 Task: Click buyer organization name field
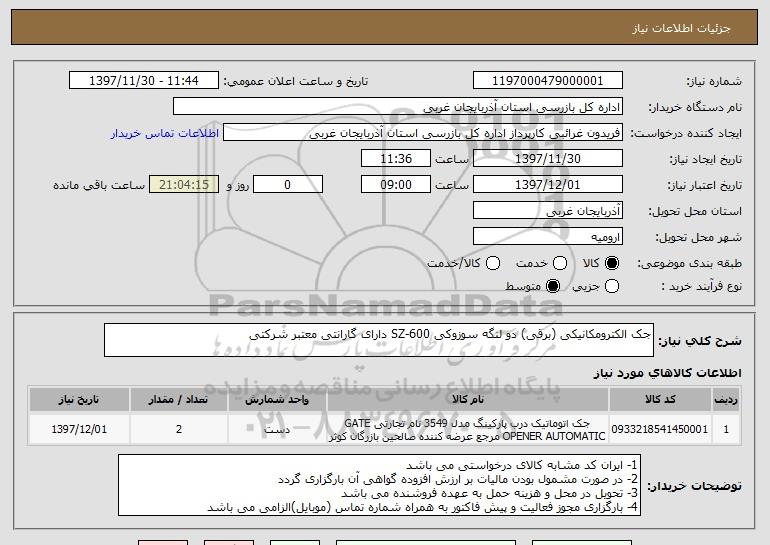tap(398, 107)
